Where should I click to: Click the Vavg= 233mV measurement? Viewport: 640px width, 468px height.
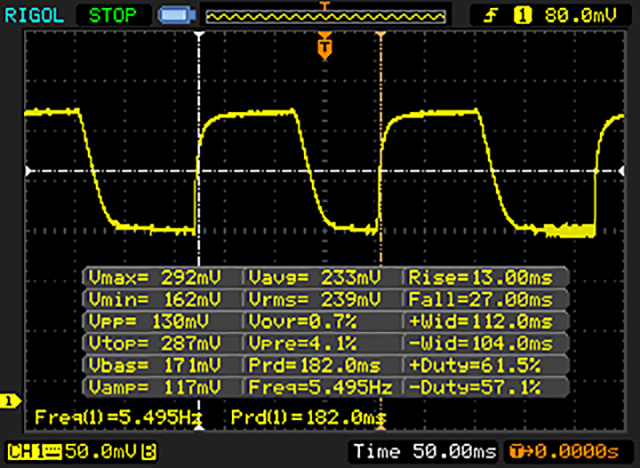coord(315,278)
